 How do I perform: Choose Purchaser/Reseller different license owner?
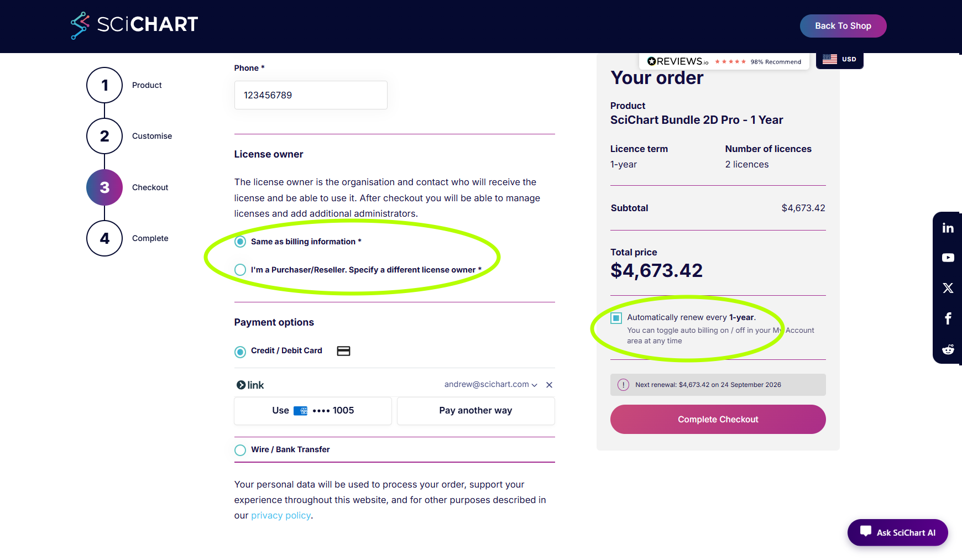[x=240, y=270]
